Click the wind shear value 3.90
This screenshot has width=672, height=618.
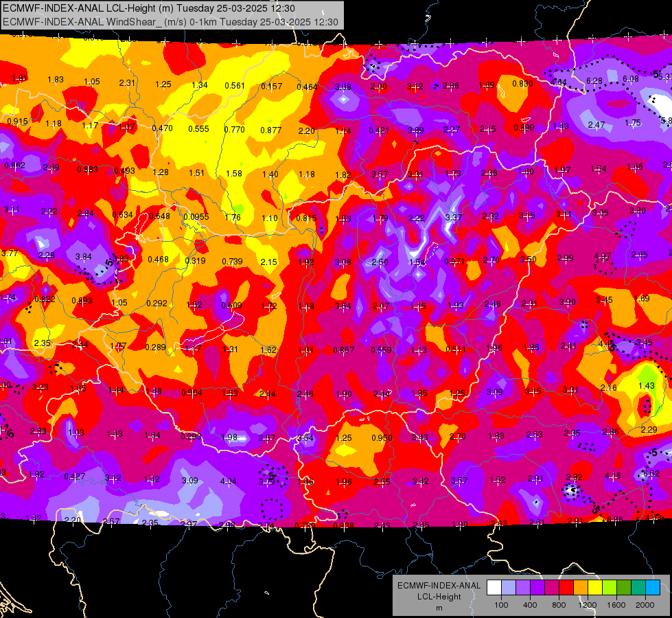(x=568, y=302)
